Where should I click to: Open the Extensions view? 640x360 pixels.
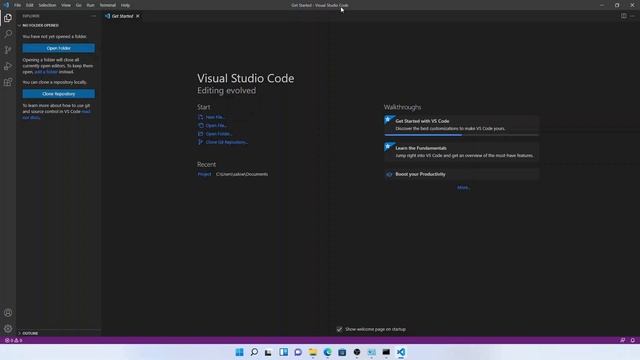[8, 82]
